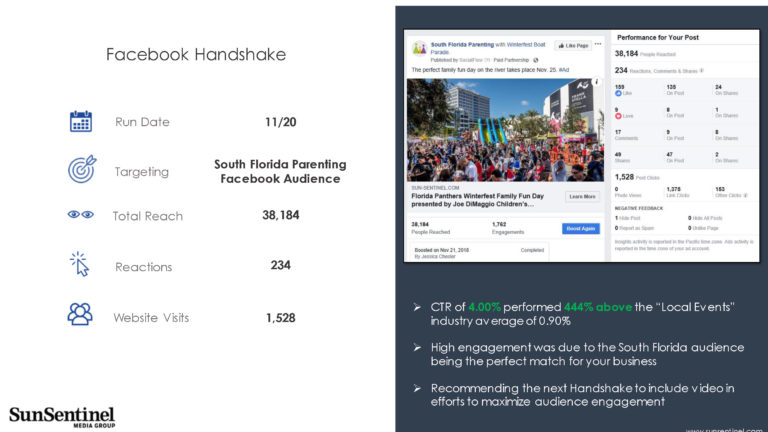Click the Learn More button
The image size is (768, 432).
point(582,197)
